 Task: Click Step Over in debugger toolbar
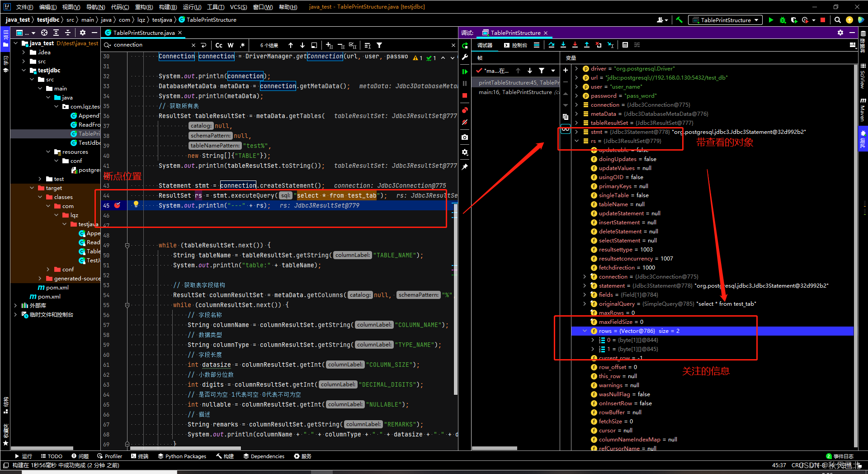point(552,45)
